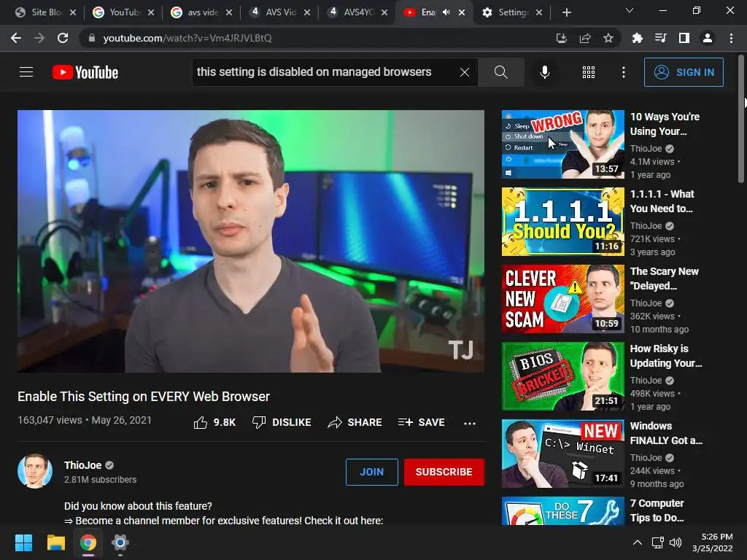Image resolution: width=747 pixels, height=560 pixels.
Task: Switch to the Settings tab
Action: pyautogui.click(x=512, y=12)
